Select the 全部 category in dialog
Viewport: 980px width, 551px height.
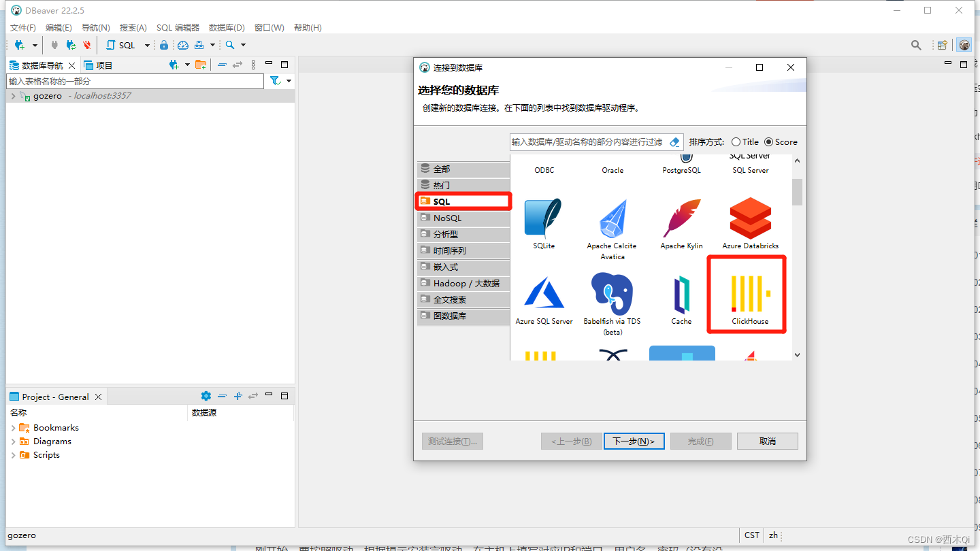point(463,169)
